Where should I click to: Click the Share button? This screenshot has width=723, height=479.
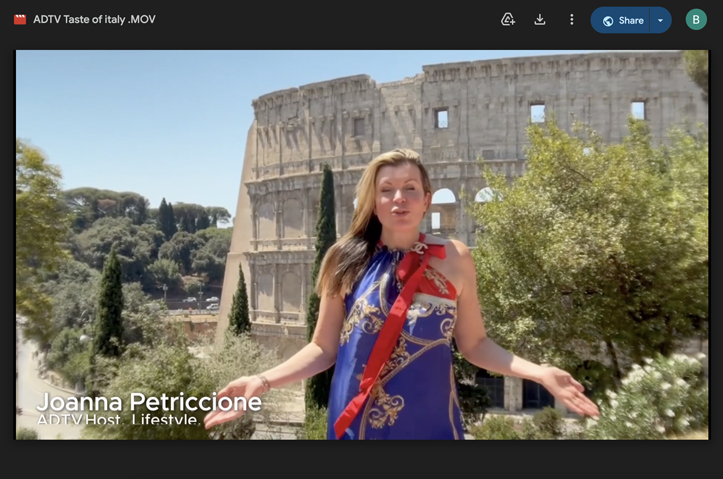(x=620, y=20)
